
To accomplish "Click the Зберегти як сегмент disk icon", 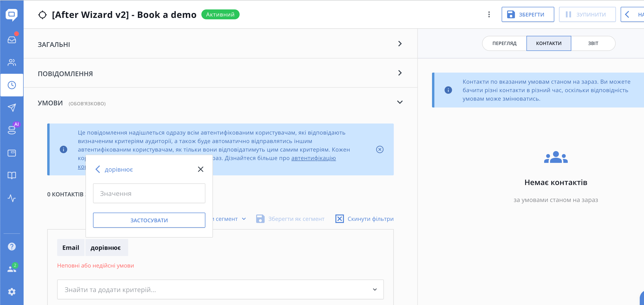I will [260, 219].
